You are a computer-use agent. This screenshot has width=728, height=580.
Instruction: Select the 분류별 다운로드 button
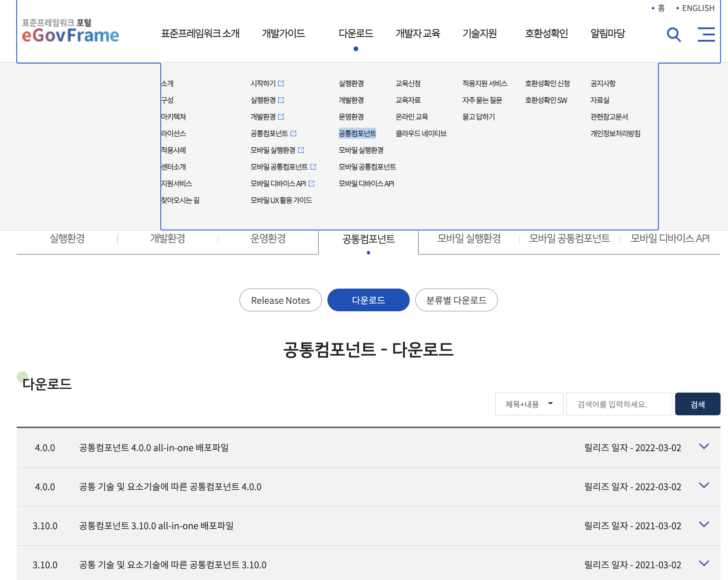456,300
